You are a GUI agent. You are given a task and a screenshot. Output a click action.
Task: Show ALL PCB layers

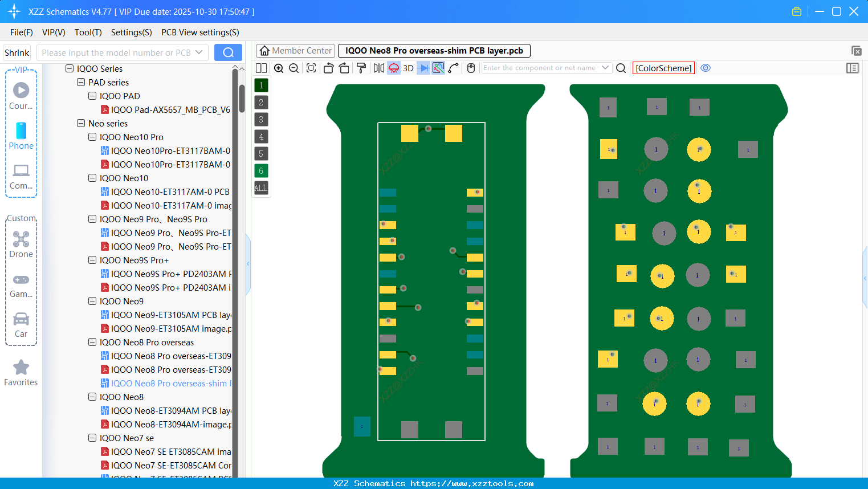[261, 188]
